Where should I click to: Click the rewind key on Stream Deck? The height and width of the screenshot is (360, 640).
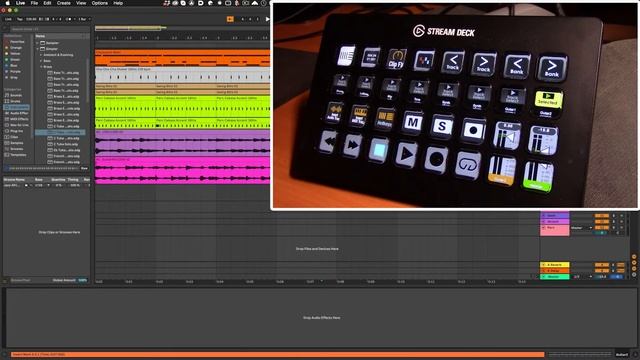pos(328,142)
